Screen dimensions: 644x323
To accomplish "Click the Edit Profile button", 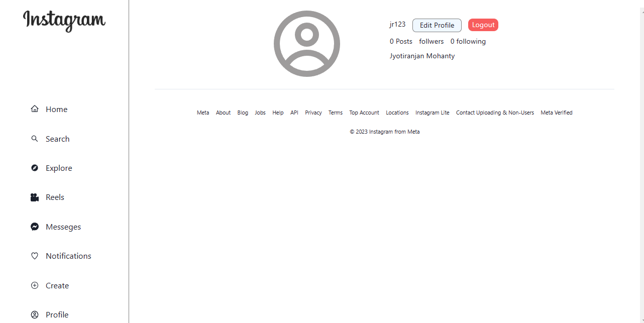I will [x=437, y=25].
